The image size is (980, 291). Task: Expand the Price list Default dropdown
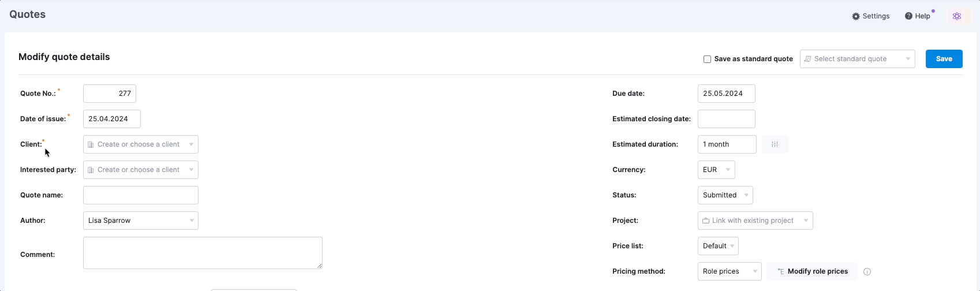tap(718, 246)
